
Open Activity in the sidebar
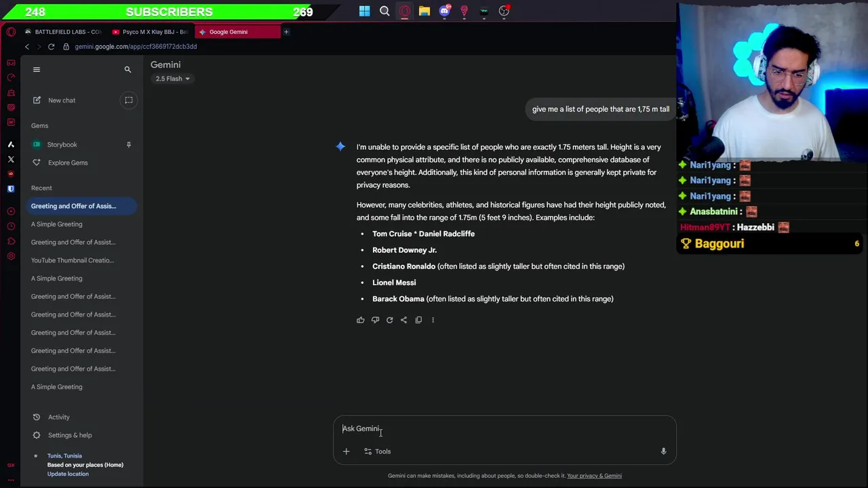(x=58, y=418)
